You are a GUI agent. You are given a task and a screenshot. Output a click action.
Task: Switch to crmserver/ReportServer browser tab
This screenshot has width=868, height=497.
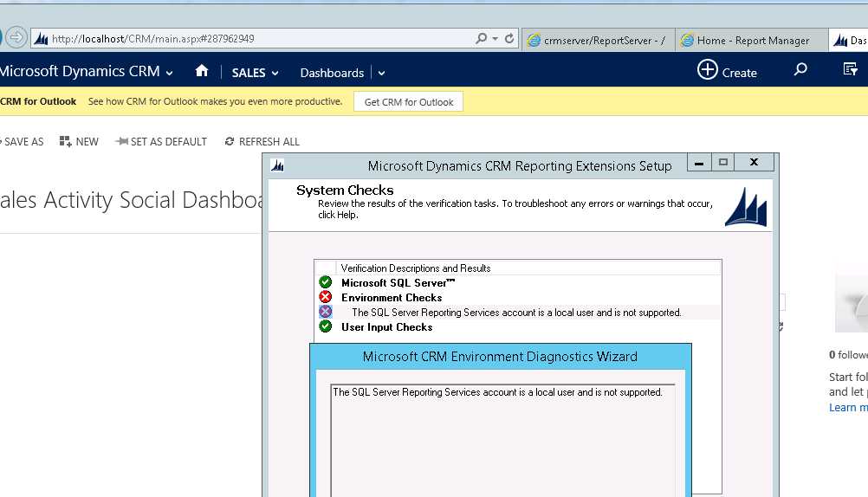click(x=599, y=41)
